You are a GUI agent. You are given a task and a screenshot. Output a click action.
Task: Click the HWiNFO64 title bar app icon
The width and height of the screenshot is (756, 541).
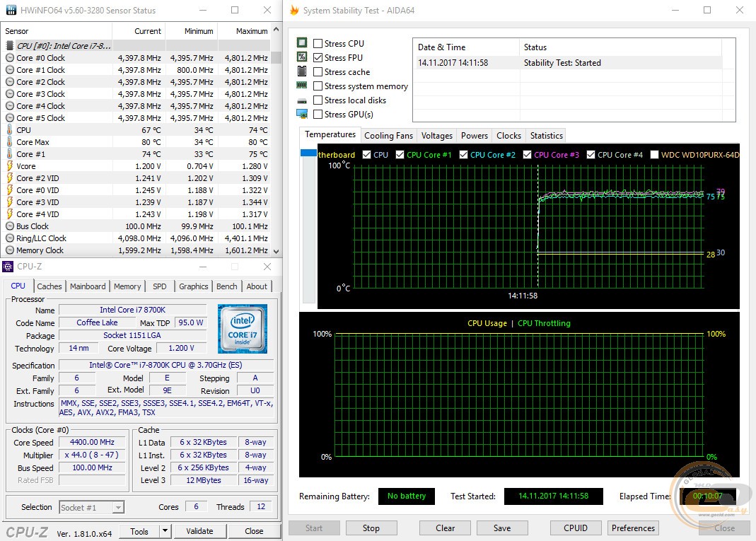(11, 10)
